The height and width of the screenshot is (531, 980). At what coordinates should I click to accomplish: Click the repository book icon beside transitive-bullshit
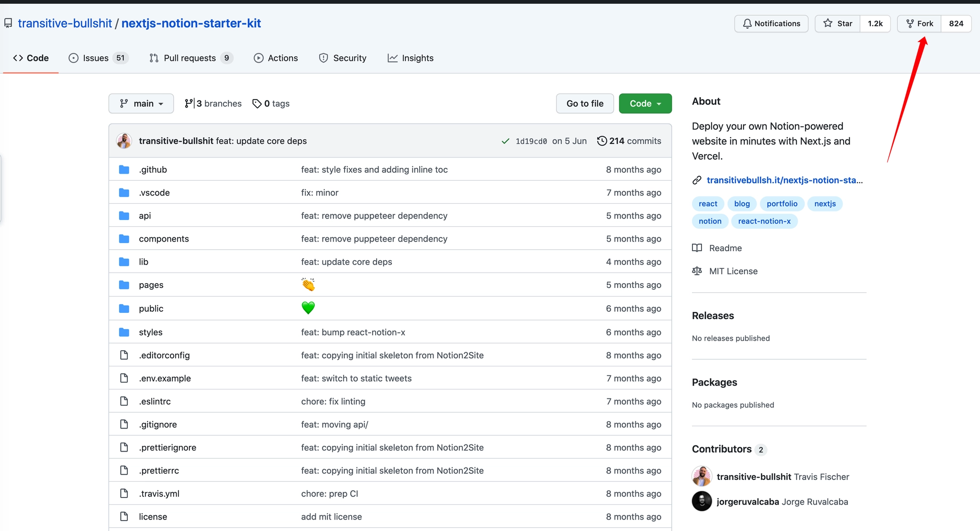pos(8,23)
